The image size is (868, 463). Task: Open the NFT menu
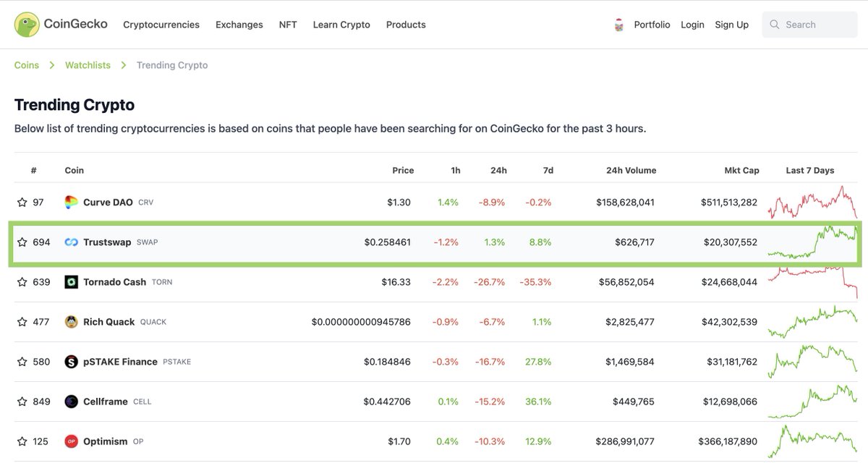coord(288,25)
